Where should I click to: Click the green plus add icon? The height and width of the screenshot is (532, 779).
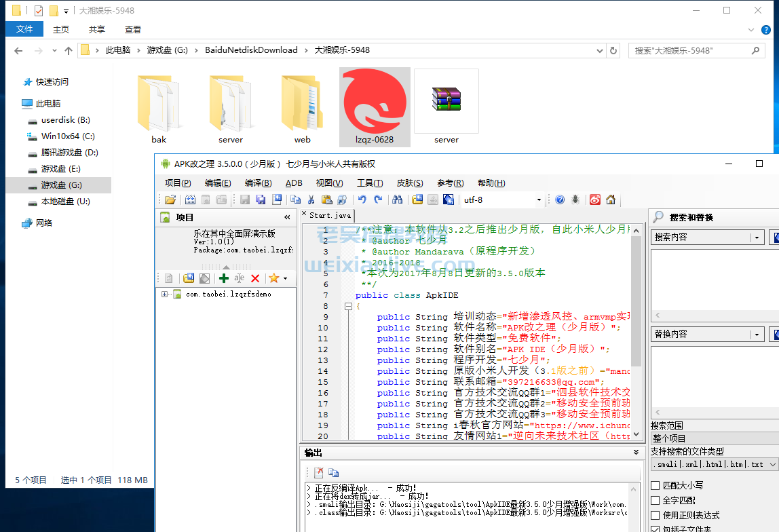tap(223, 278)
